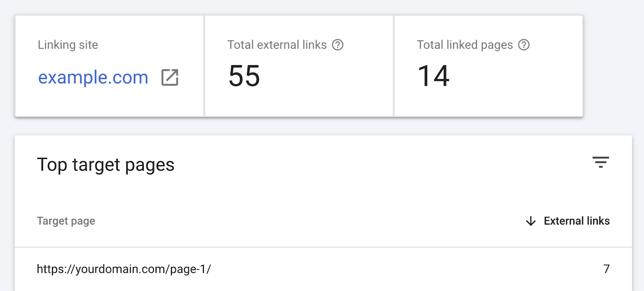Open the example.com link

93,77
